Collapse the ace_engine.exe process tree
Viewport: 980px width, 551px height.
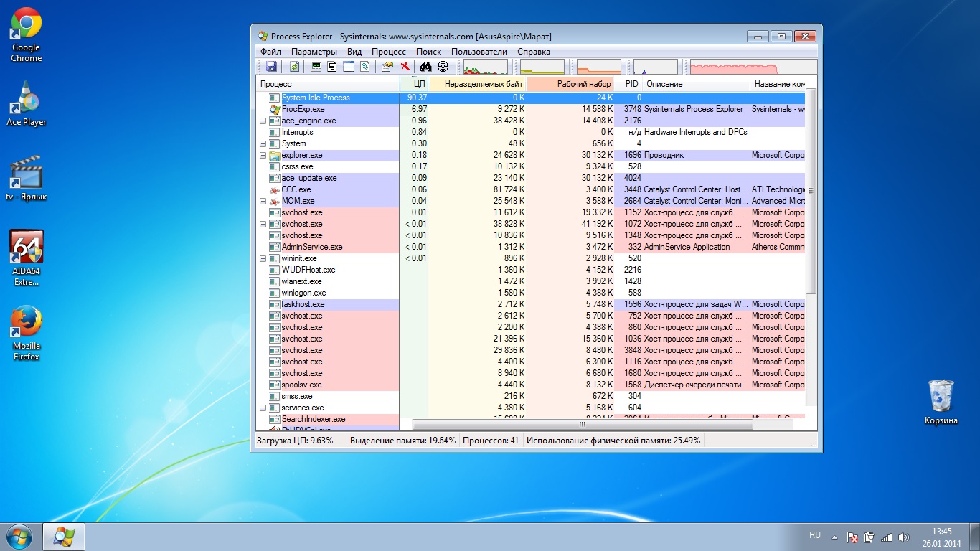pos(263,121)
